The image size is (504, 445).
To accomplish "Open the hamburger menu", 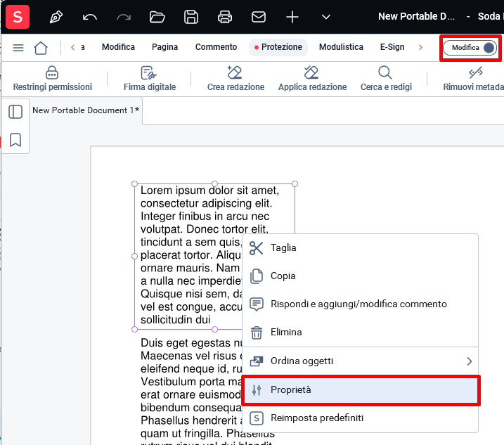I will pos(18,48).
